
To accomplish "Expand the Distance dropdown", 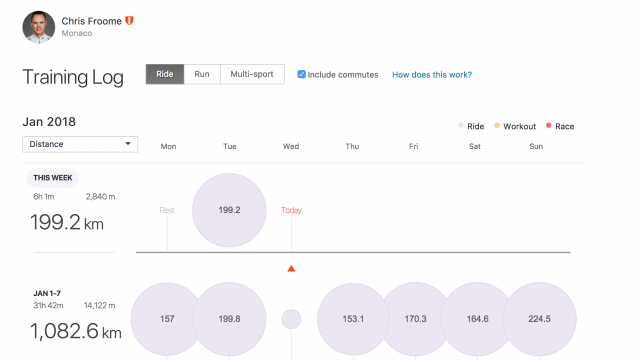I will tap(80, 144).
